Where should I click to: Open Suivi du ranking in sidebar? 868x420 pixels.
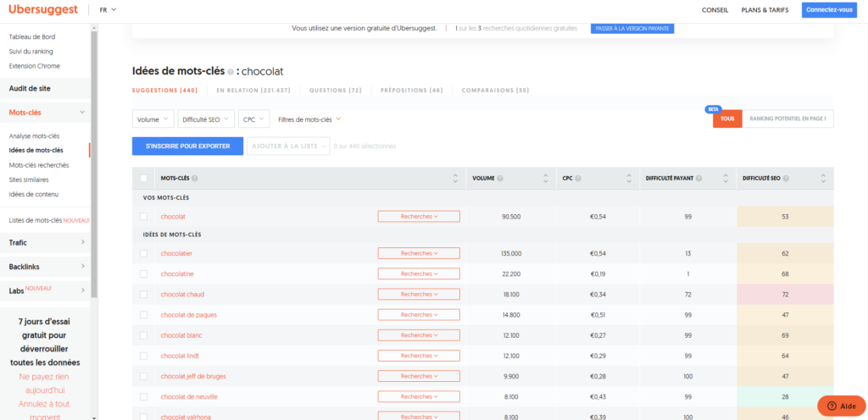click(31, 52)
